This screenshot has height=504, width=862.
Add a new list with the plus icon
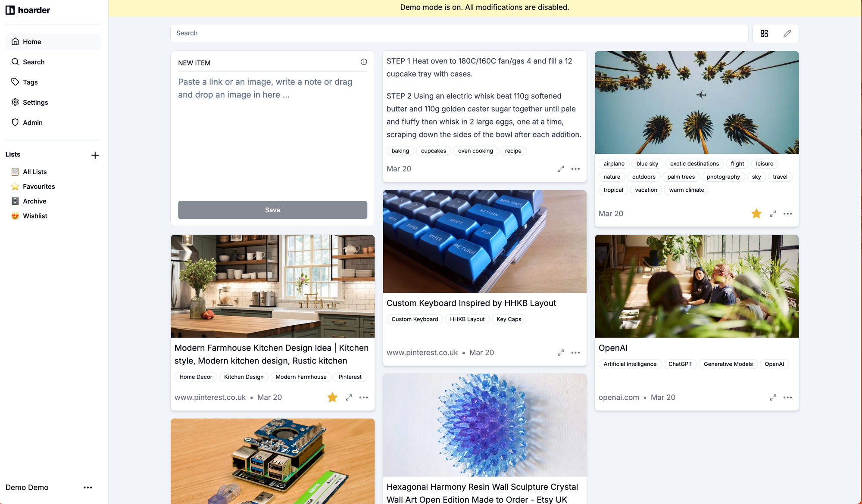(x=95, y=155)
